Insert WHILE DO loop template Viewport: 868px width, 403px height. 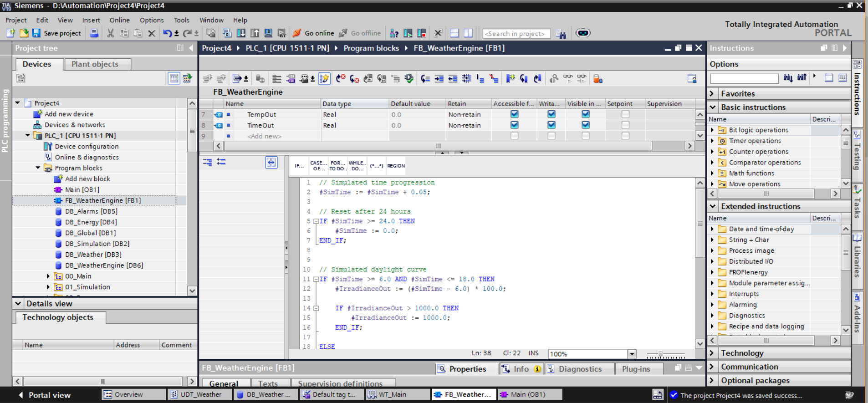(x=357, y=166)
